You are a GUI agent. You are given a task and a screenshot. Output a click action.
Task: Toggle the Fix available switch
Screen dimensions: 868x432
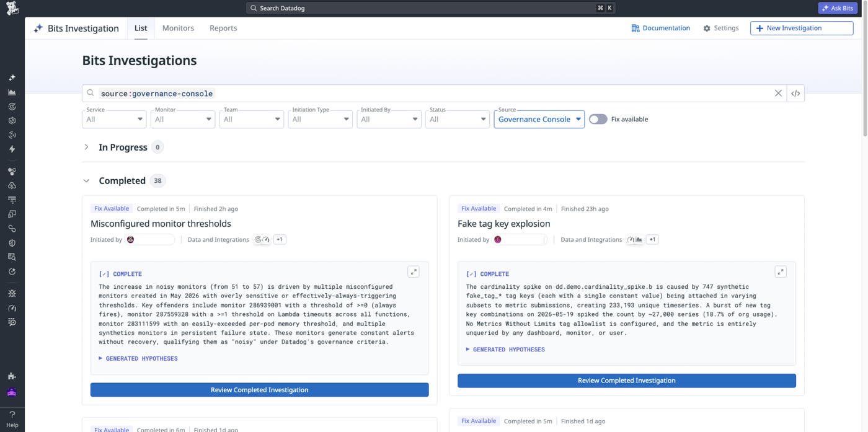click(598, 119)
